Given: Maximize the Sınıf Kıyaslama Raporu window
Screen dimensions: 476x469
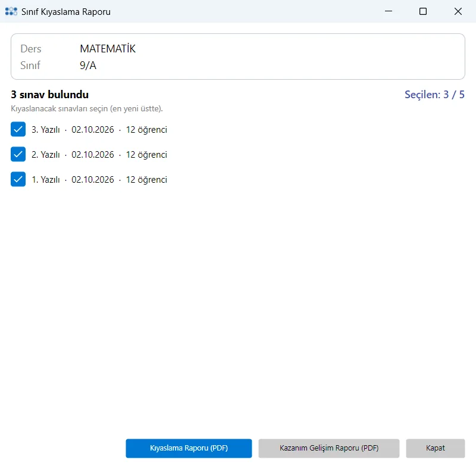Looking at the screenshot, I should coord(423,11).
